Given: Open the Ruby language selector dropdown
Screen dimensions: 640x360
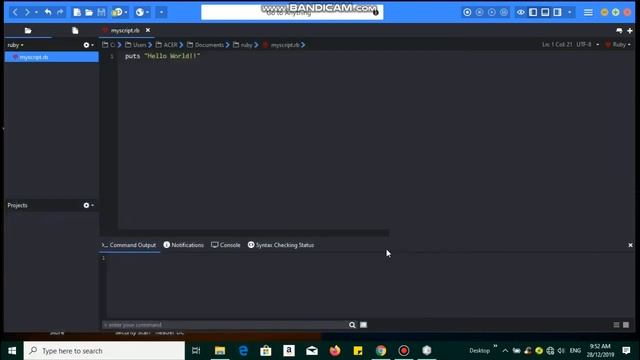Looking at the screenshot, I should 618,44.
